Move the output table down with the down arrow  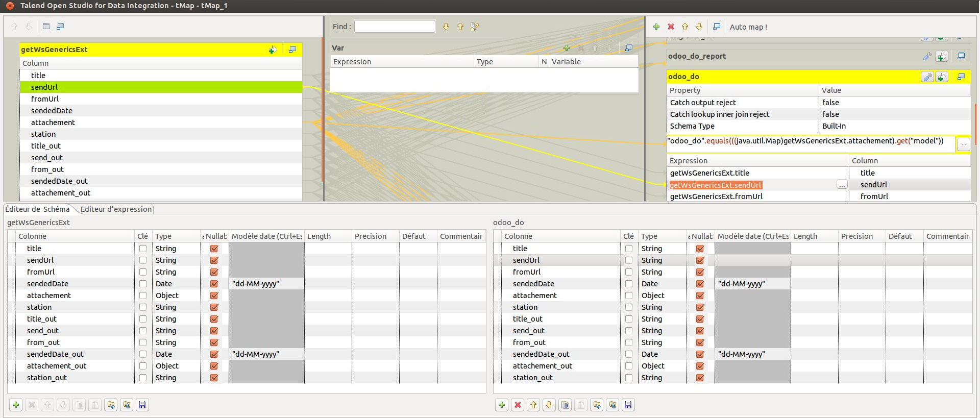[x=699, y=27]
